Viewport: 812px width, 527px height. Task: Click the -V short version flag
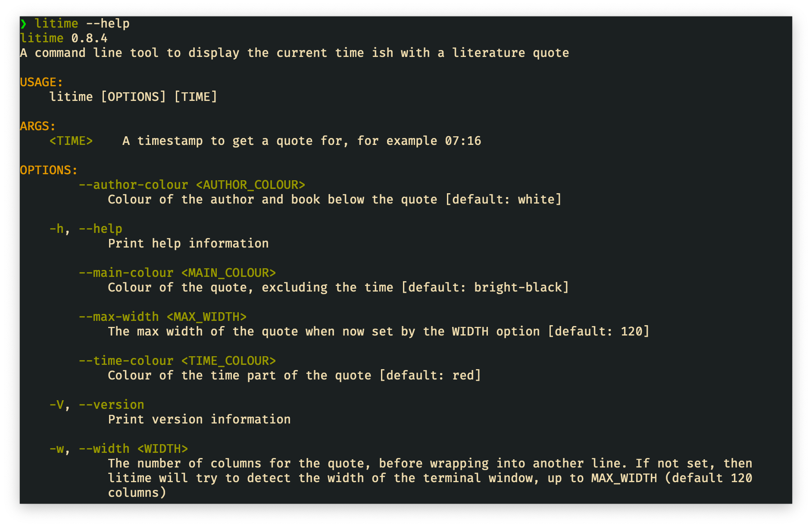[56, 405]
